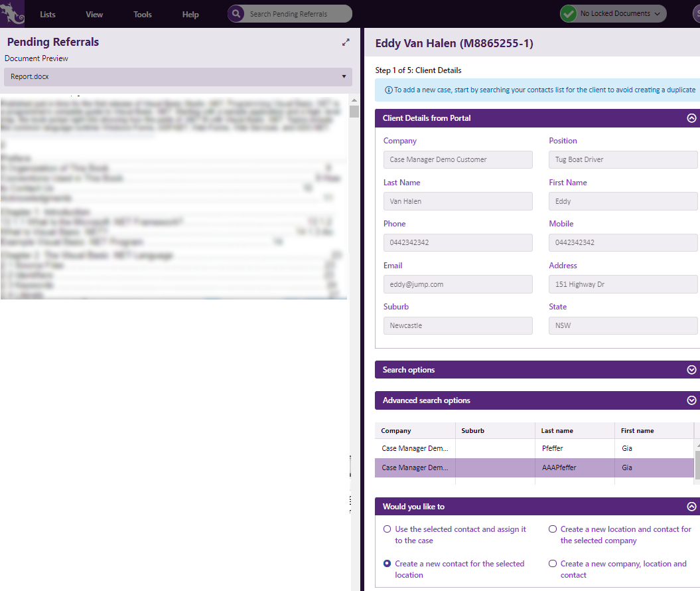Expand the document preview panel icon
Image resolution: width=700 pixels, height=591 pixels.
[346, 42]
